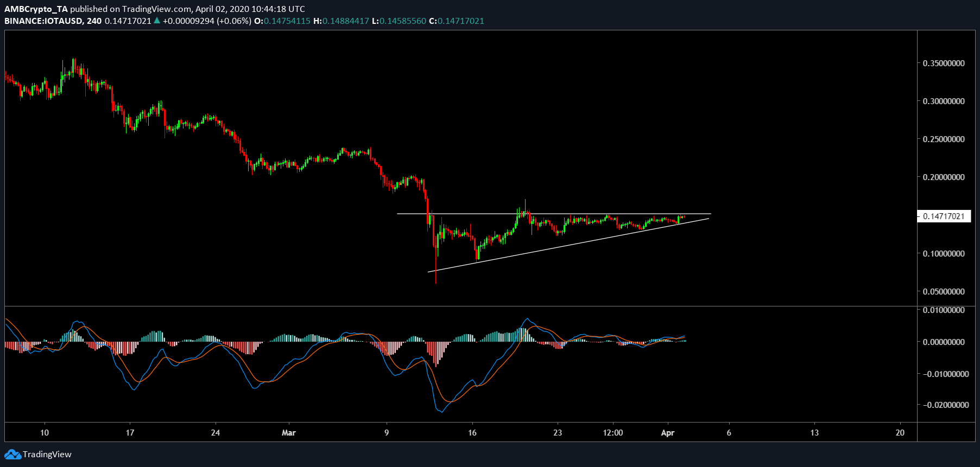980x467 pixels.
Task: Click the date label 20 on time axis
Action: 900,432
